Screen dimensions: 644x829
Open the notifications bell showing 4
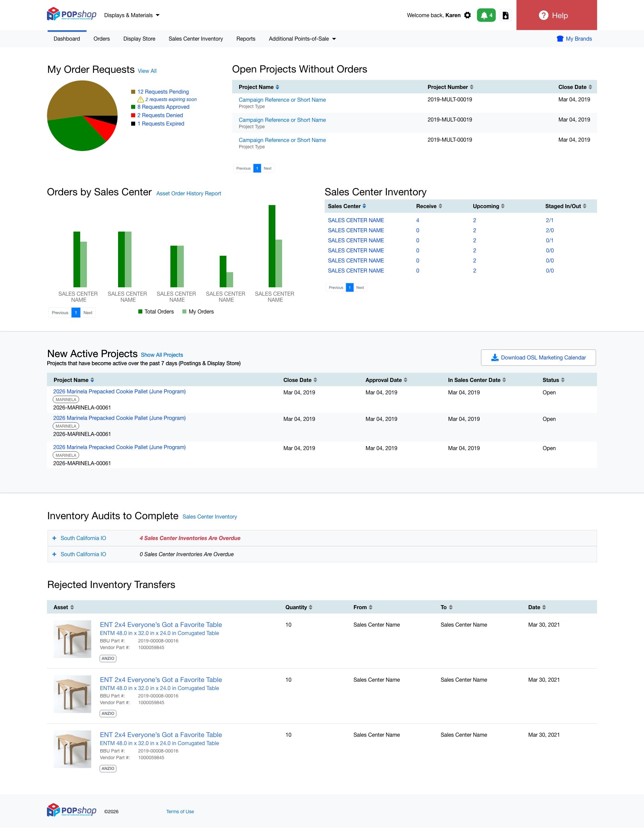pos(486,15)
